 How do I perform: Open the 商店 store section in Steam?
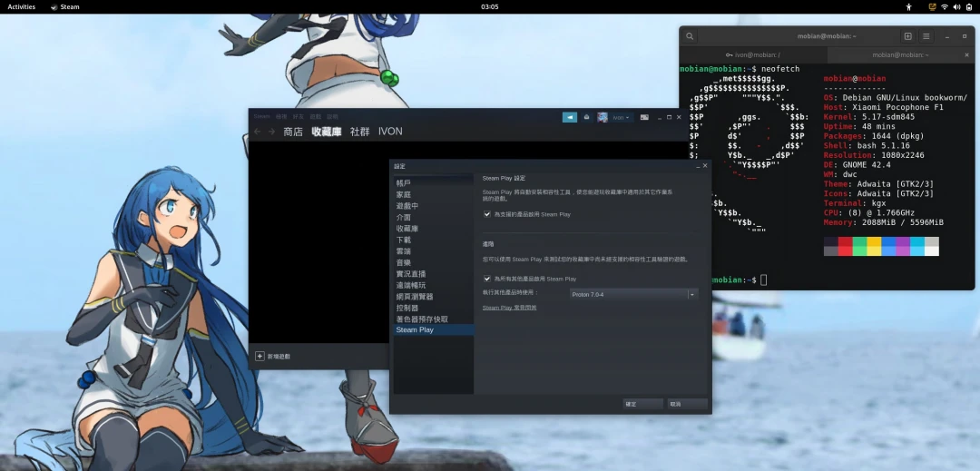tap(293, 132)
